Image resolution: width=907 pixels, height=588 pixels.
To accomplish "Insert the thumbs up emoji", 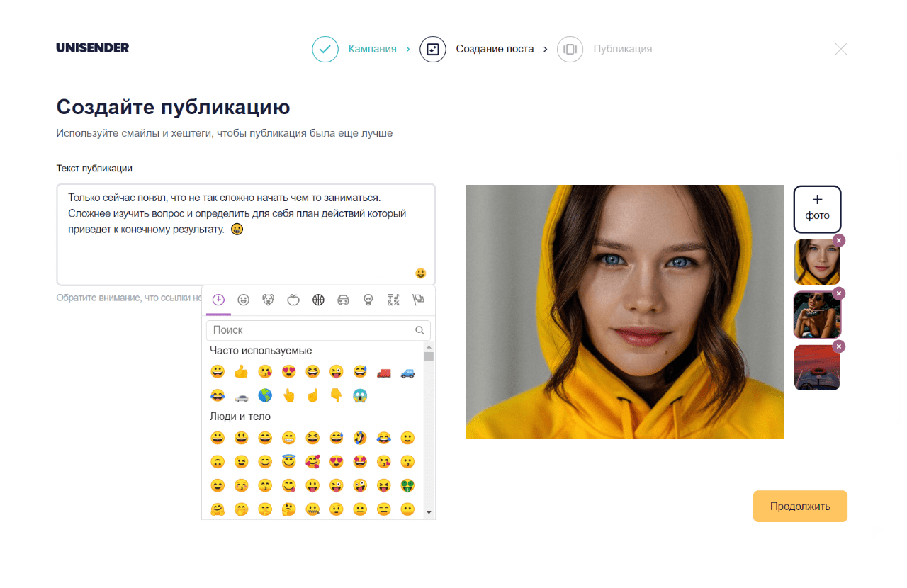I will [x=241, y=371].
